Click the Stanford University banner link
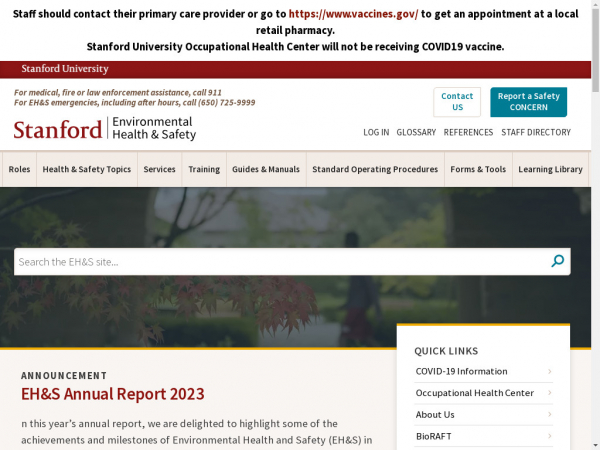The height and width of the screenshot is (450, 600). click(65, 69)
